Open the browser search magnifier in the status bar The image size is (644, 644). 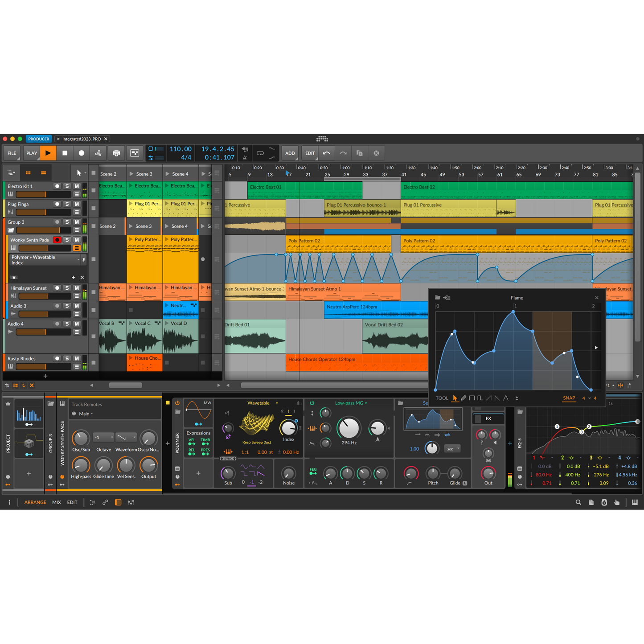[578, 502]
